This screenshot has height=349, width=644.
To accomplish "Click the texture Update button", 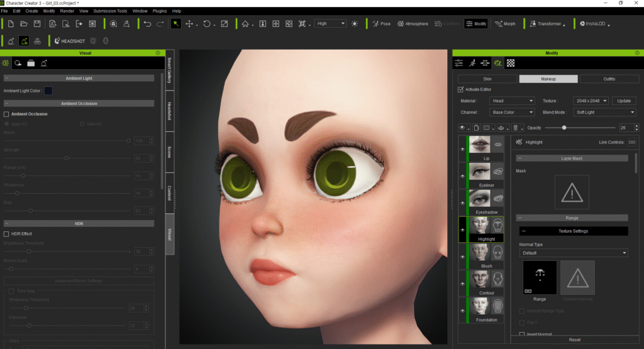I will point(624,101).
